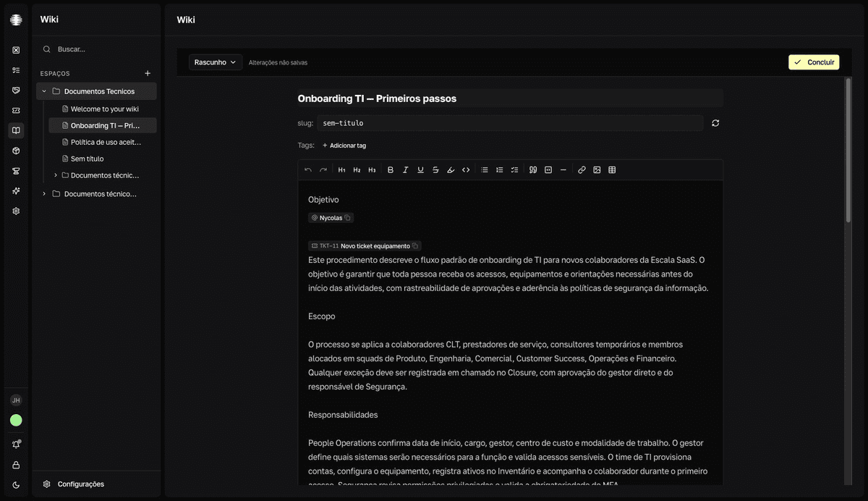This screenshot has width=868, height=501.
Task: Collapse the Documentos Tecnicos folder
Action: point(44,91)
